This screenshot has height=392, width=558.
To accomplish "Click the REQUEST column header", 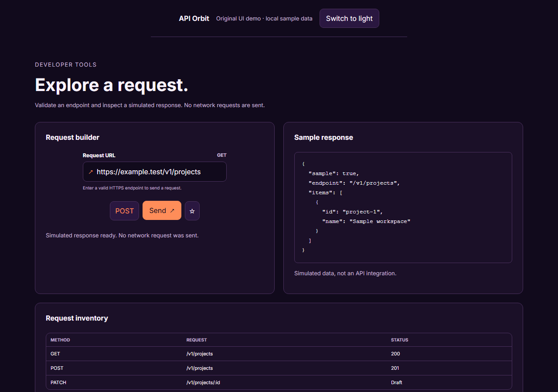I will pos(197,340).
